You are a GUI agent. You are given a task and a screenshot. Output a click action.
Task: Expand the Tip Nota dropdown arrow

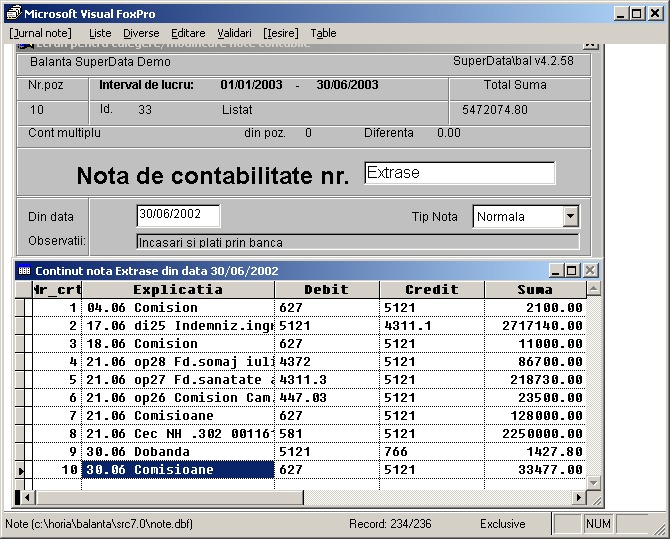pos(570,216)
